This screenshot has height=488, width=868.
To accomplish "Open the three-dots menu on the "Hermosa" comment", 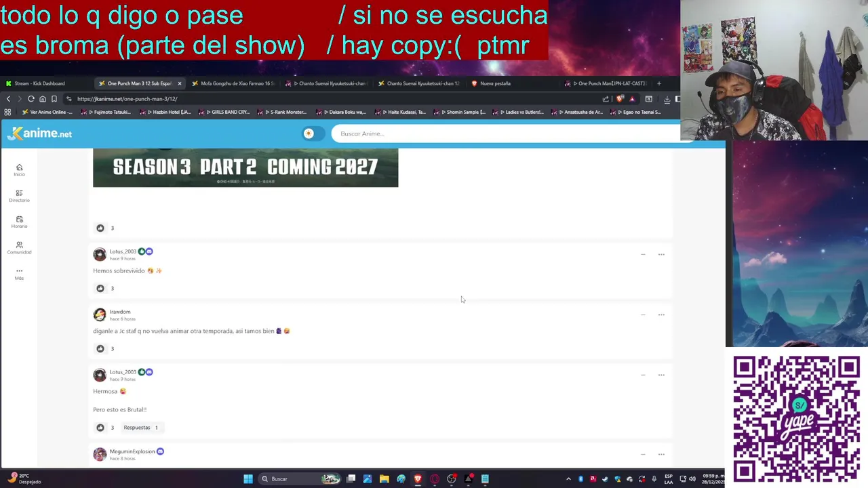I will pyautogui.click(x=661, y=375).
